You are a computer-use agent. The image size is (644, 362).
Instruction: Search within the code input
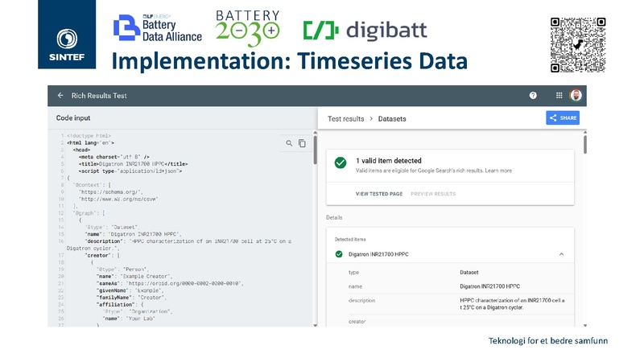tap(289, 143)
